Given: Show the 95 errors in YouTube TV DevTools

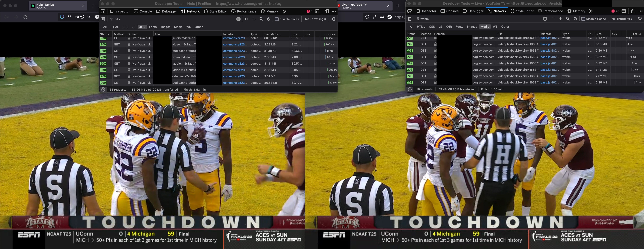Looking at the screenshot, I should point(615,11).
